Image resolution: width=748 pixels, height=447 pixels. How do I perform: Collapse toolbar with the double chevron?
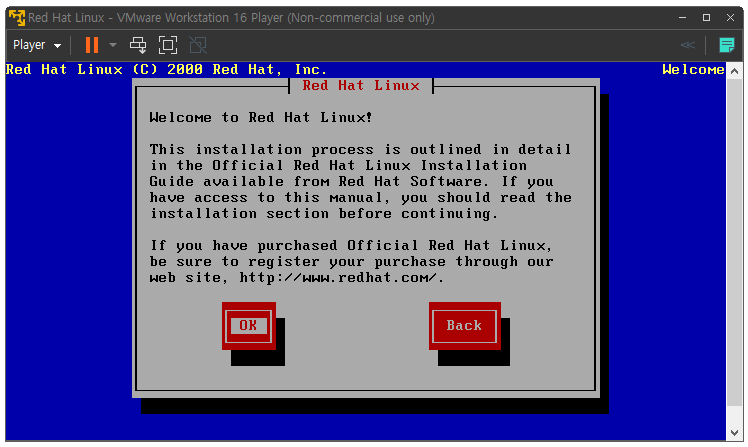687,45
